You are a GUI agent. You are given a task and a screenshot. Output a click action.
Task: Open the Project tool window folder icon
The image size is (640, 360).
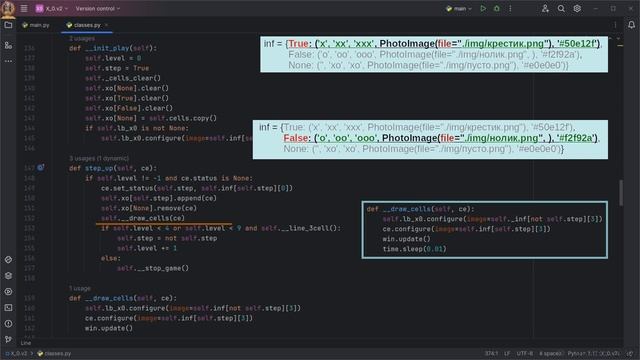pyautogui.click(x=8, y=25)
